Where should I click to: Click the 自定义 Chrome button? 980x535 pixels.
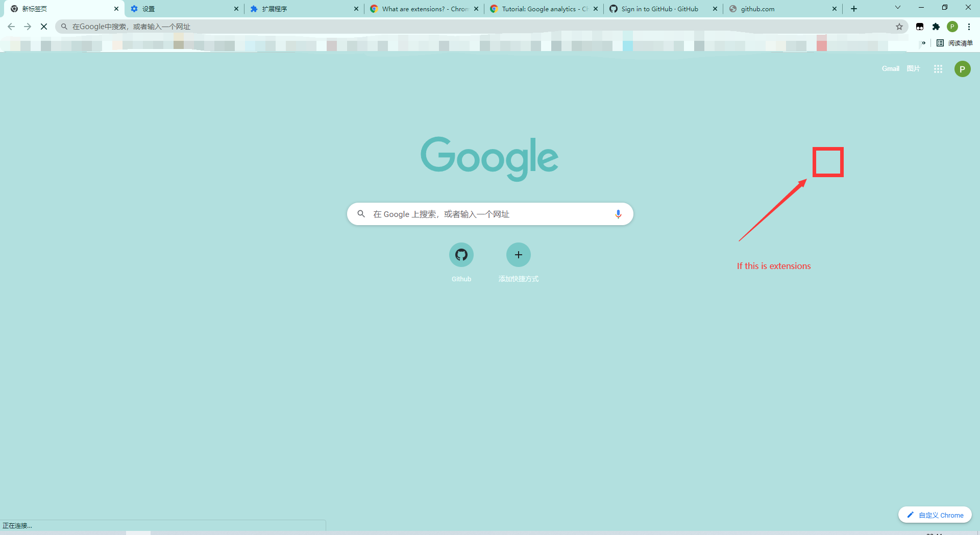(x=935, y=515)
